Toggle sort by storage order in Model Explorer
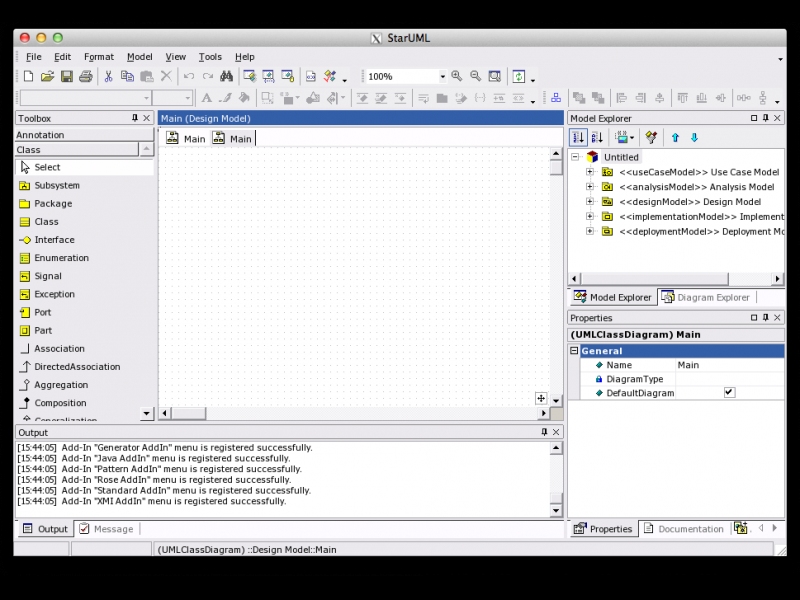 point(578,137)
